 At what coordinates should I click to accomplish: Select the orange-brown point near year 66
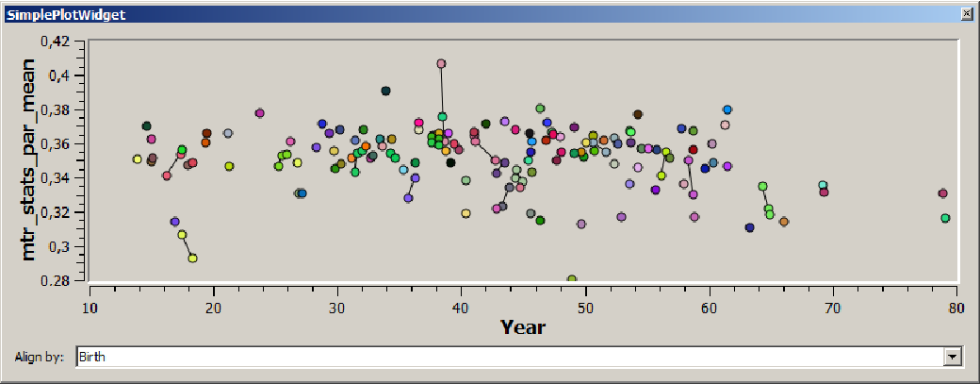tap(784, 222)
